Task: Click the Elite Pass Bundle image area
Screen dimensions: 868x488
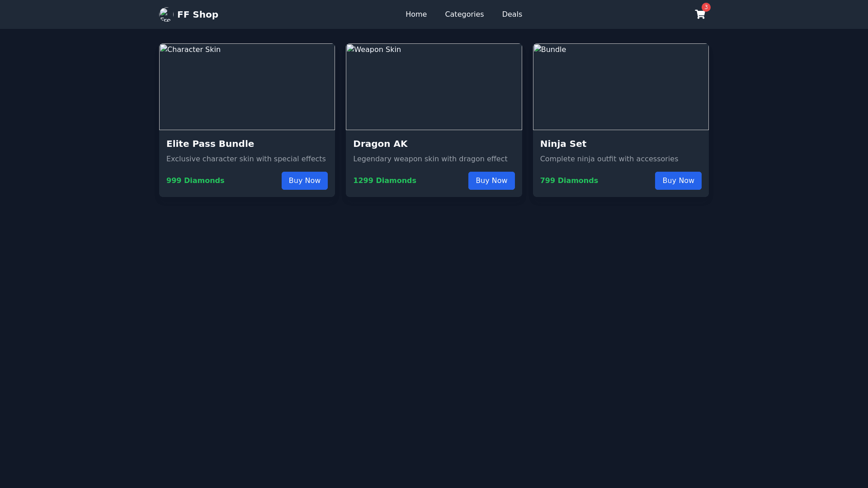Action: [247, 87]
